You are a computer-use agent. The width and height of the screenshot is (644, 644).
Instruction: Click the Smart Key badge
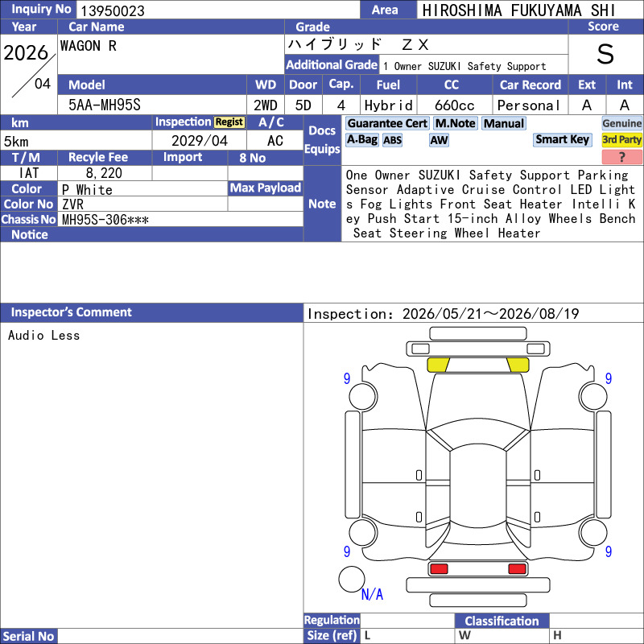[x=562, y=139]
